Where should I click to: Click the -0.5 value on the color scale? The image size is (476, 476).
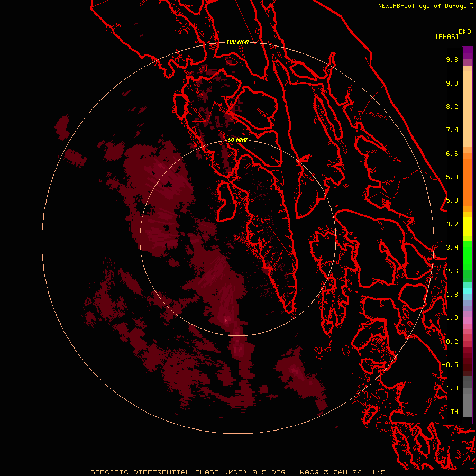pos(450,365)
